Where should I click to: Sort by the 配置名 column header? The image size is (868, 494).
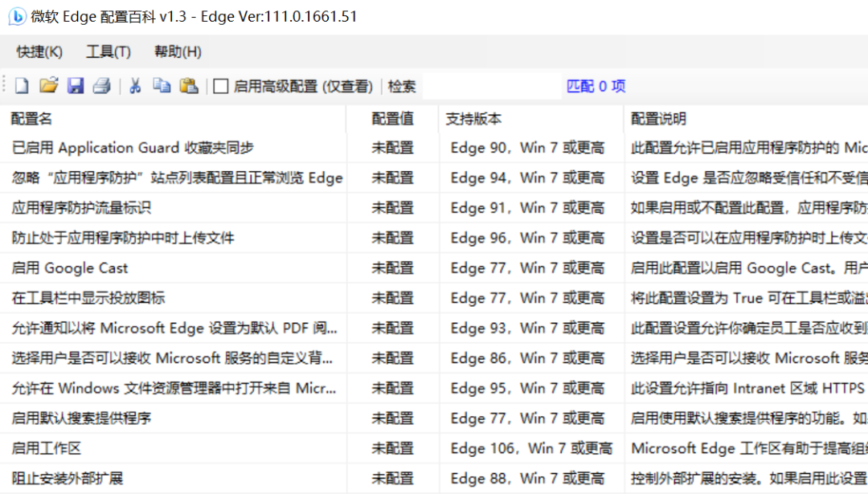(174, 118)
